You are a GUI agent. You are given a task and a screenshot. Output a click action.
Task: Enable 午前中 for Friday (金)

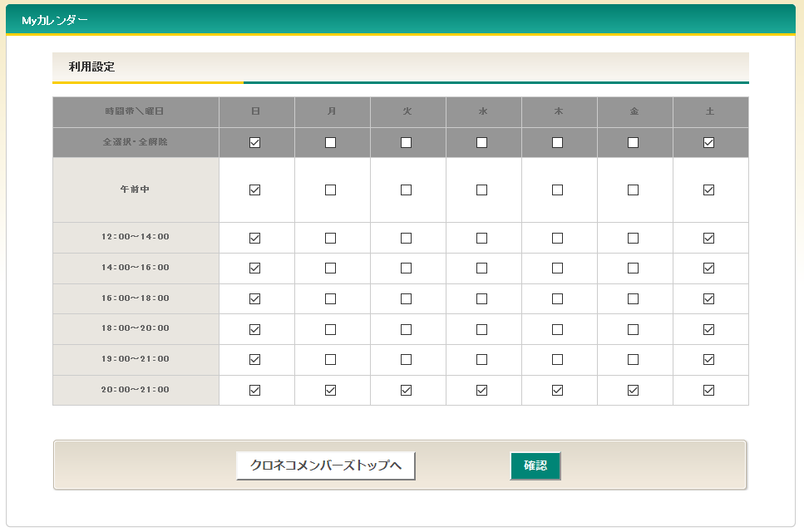633,190
